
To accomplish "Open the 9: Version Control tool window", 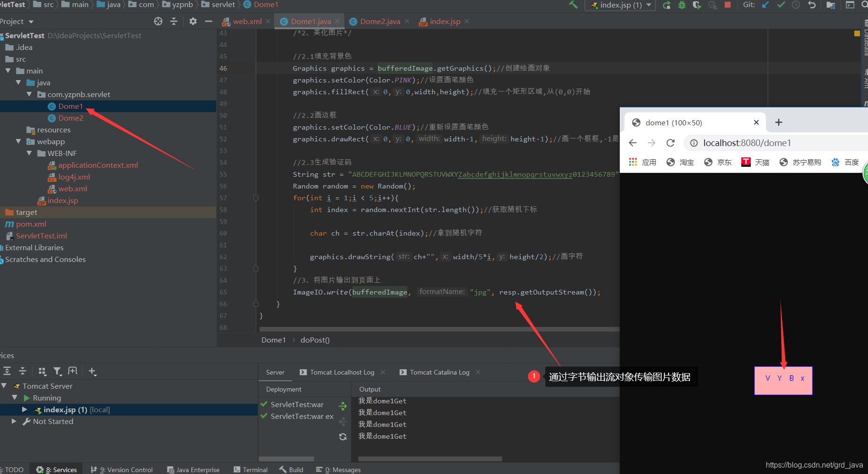I will tap(122, 470).
